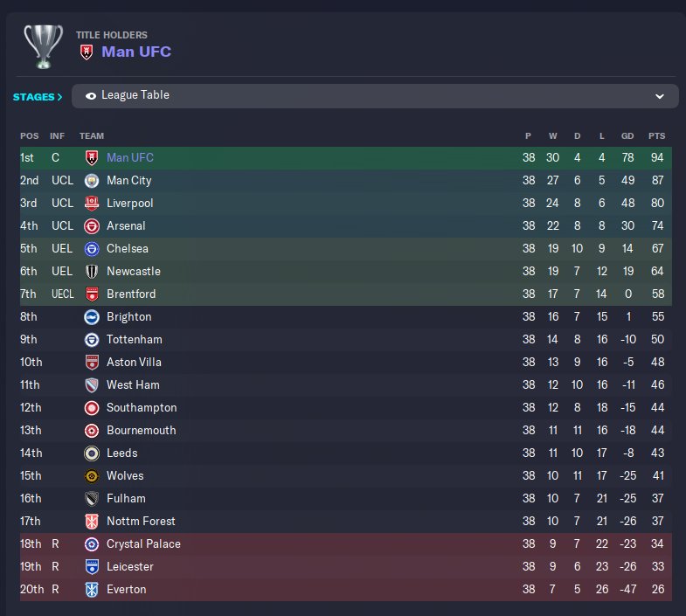686x616 pixels.
Task: Click the Liverpool club badge
Action: point(92,204)
